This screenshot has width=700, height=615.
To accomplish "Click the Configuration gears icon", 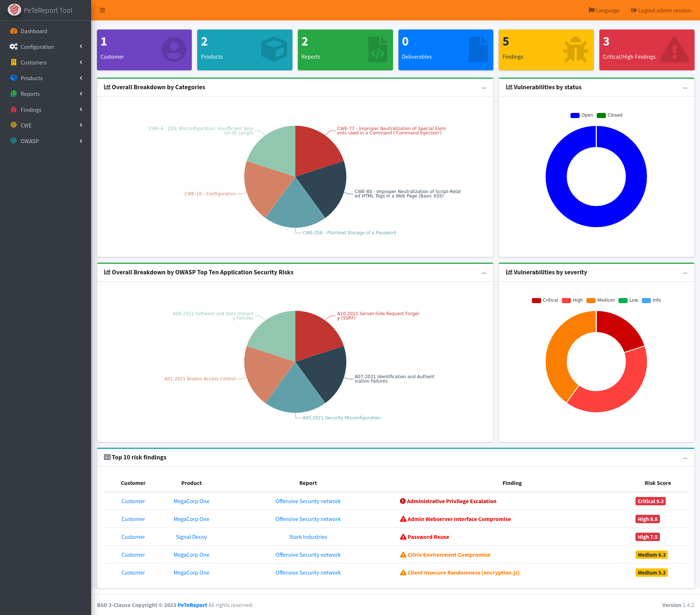I will point(14,47).
